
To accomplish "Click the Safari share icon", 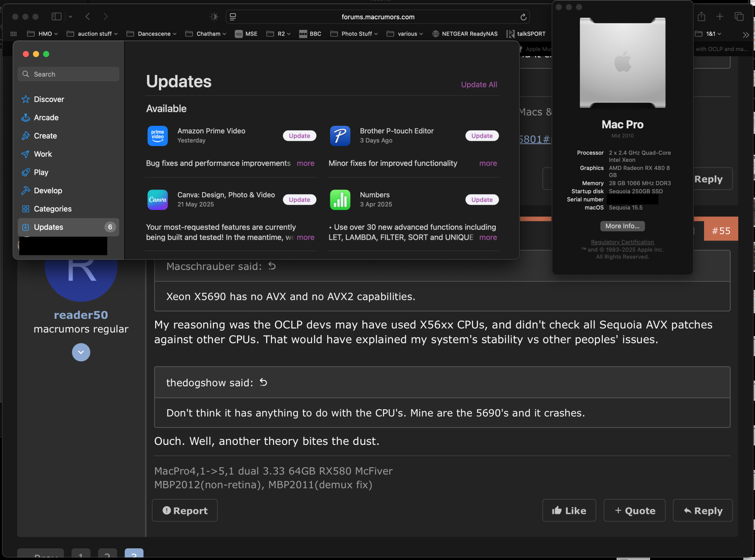I will coord(701,17).
